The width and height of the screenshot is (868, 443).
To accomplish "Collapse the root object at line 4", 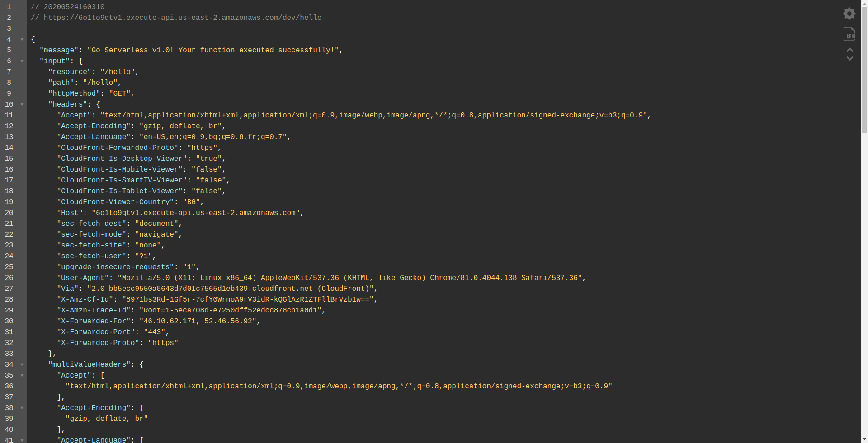I will tap(22, 40).
